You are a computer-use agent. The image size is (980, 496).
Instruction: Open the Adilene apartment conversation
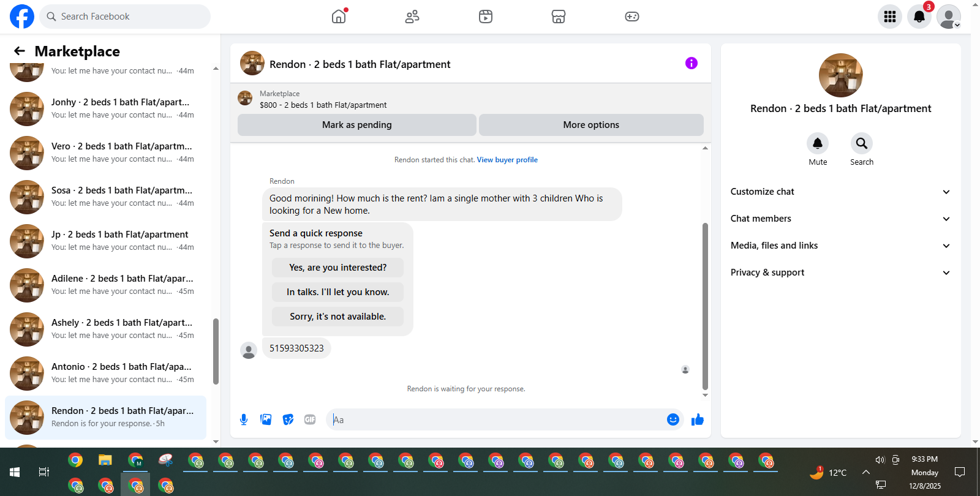click(x=105, y=285)
